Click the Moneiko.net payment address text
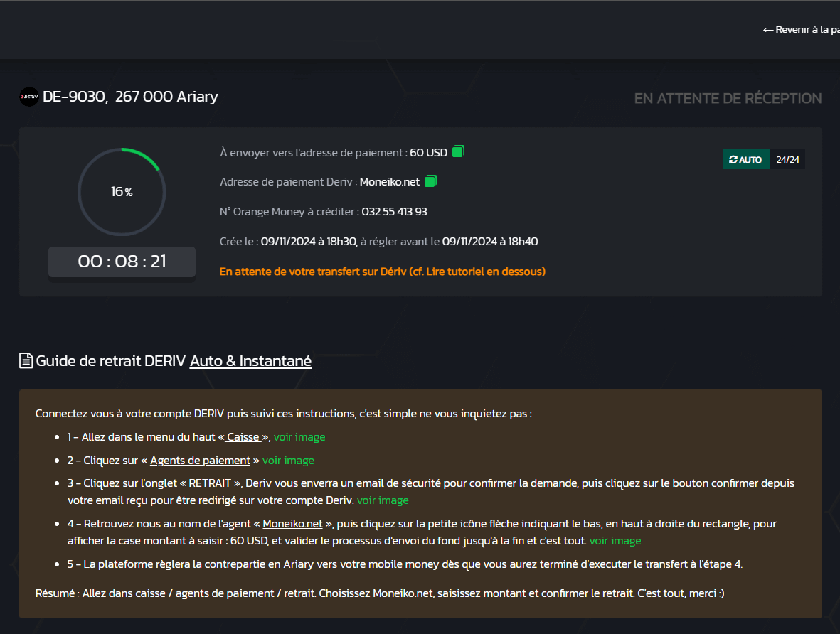The image size is (840, 634). point(390,182)
